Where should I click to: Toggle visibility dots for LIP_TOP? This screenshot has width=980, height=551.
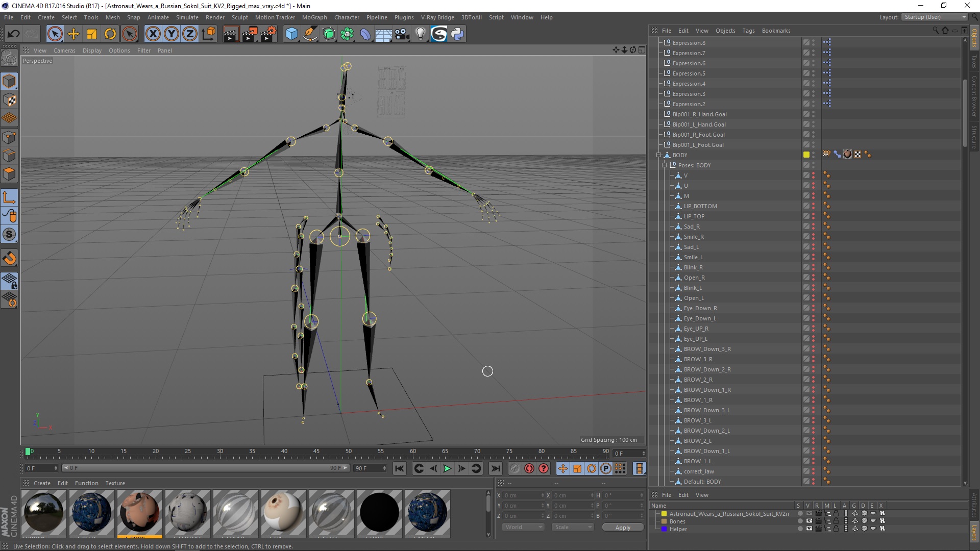(813, 216)
